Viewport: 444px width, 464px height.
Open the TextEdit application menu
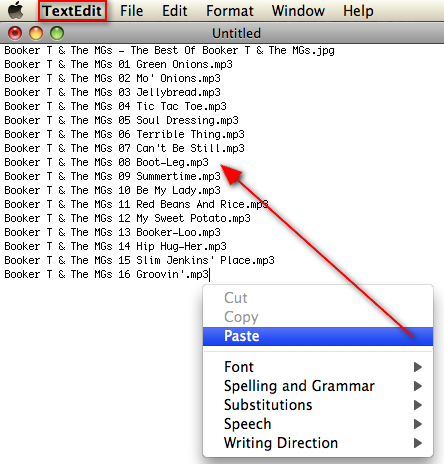pos(72,11)
